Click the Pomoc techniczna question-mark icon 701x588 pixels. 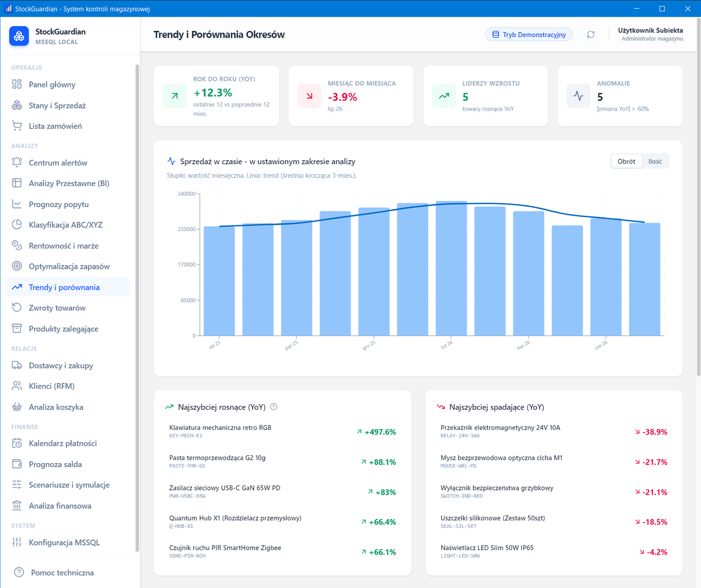coord(19,572)
